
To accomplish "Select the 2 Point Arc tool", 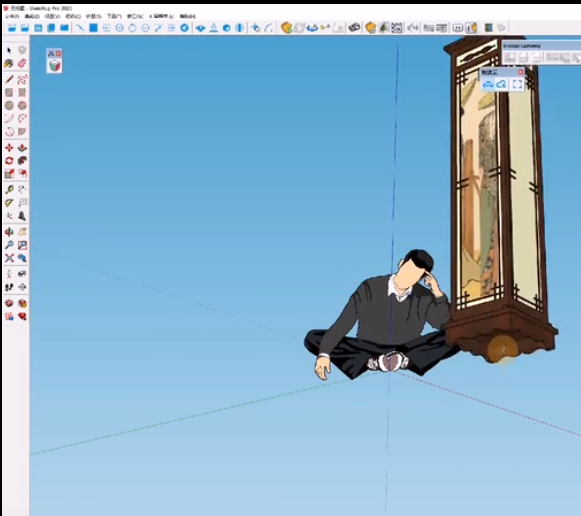I will pyautogui.click(x=22, y=119).
